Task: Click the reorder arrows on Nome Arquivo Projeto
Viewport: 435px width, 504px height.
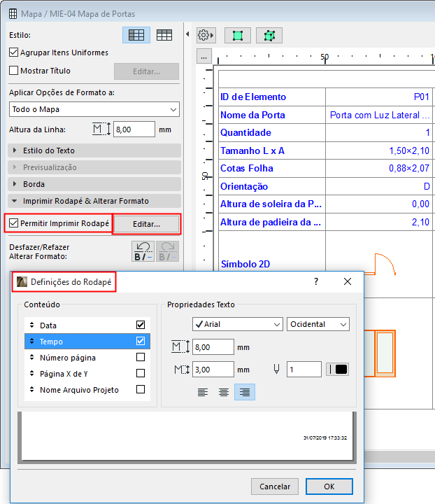Action: pos(31,389)
